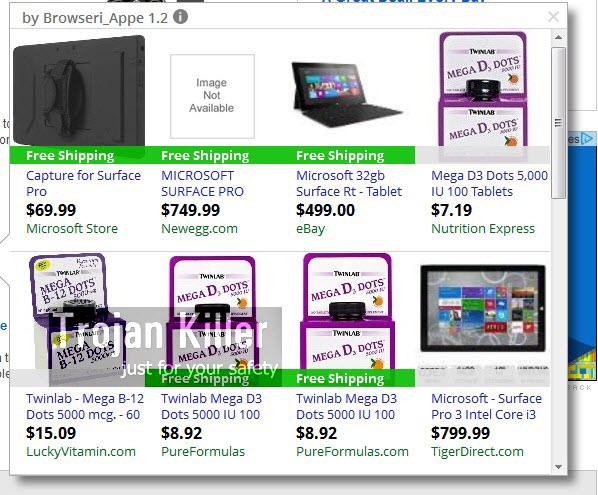Visit the Newegg.com store link
Viewport: 598px width, 495px height.
click(x=199, y=229)
